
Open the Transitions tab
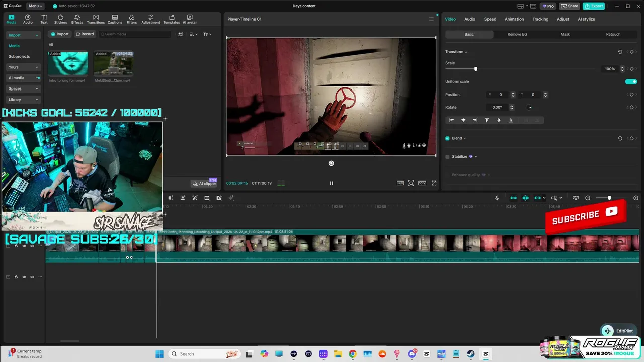pos(96,19)
